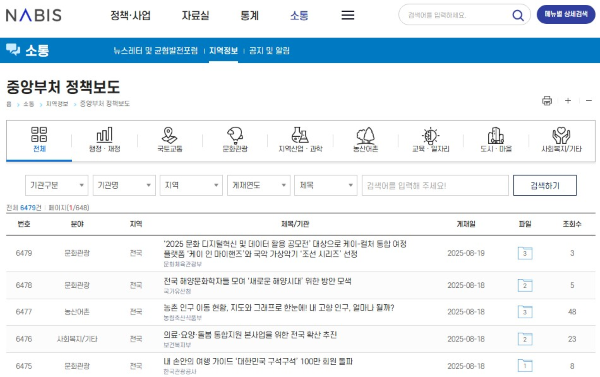Viewport: 600px width, 377px height.
Task: Click post number 6479 cell
Action: point(24,253)
